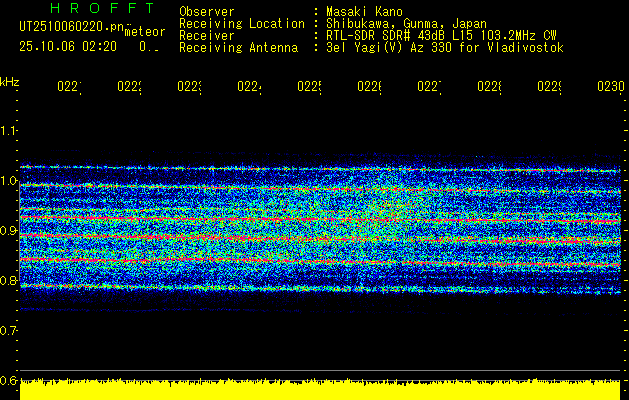Image resolution: width=629 pixels, height=400 pixels.
Task: Click the 0221 time marker
Action: (x=69, y=86)
